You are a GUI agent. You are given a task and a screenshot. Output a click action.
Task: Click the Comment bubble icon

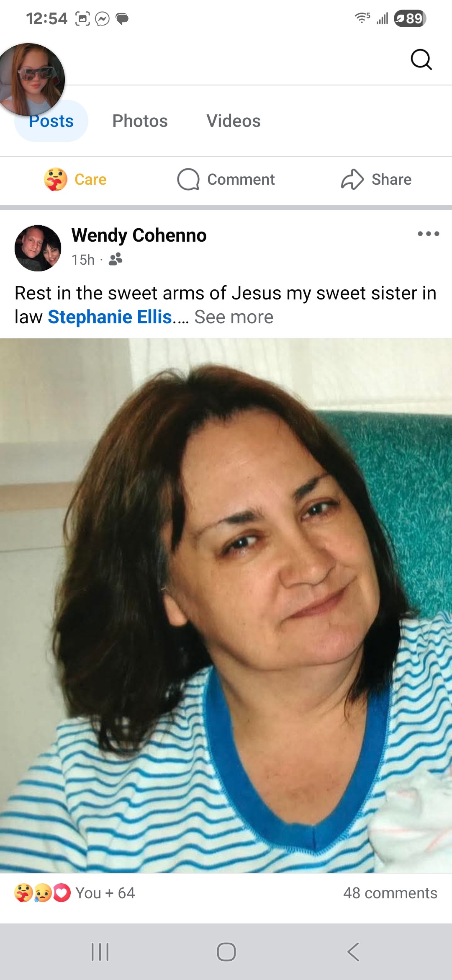(x=188, y=180)
